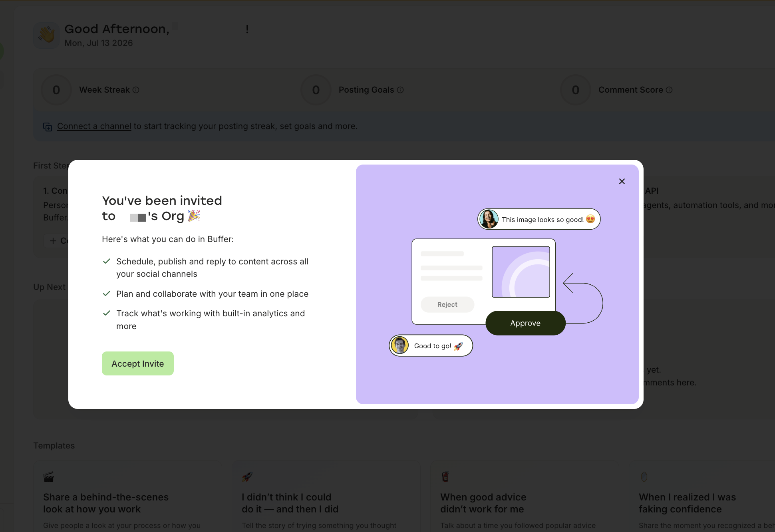Viewport: 775px width, 532px height.
Task: Click the date "Mon, Jul 13 2026"
Action: (99, 43)
